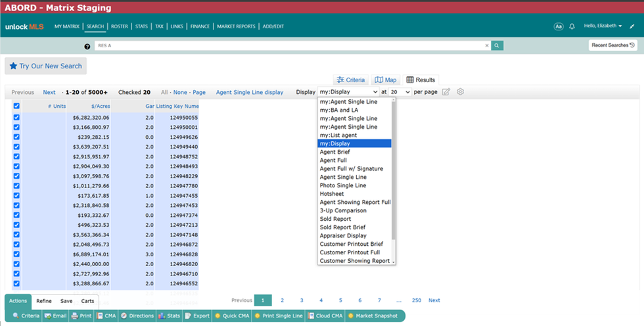Choose Appraiser Display option
The image size is (644, 326).
[x=354, y=236]
